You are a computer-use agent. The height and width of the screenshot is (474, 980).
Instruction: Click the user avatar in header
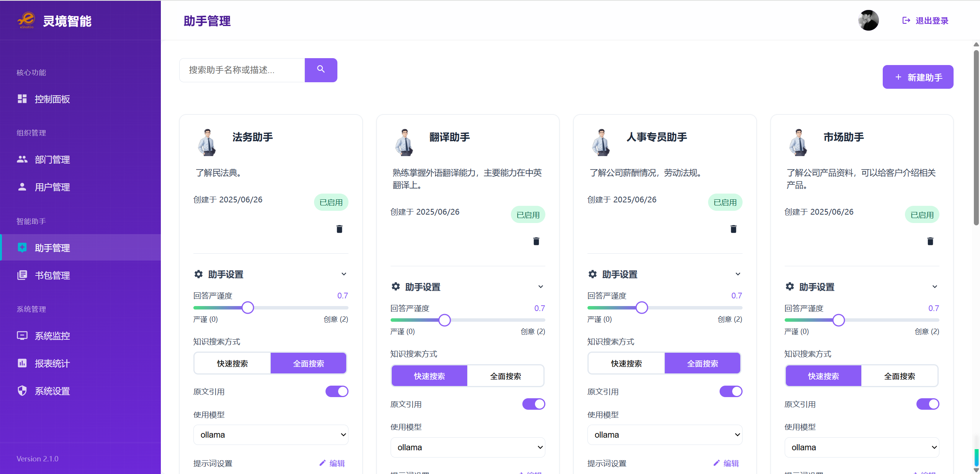pos(868,20)
